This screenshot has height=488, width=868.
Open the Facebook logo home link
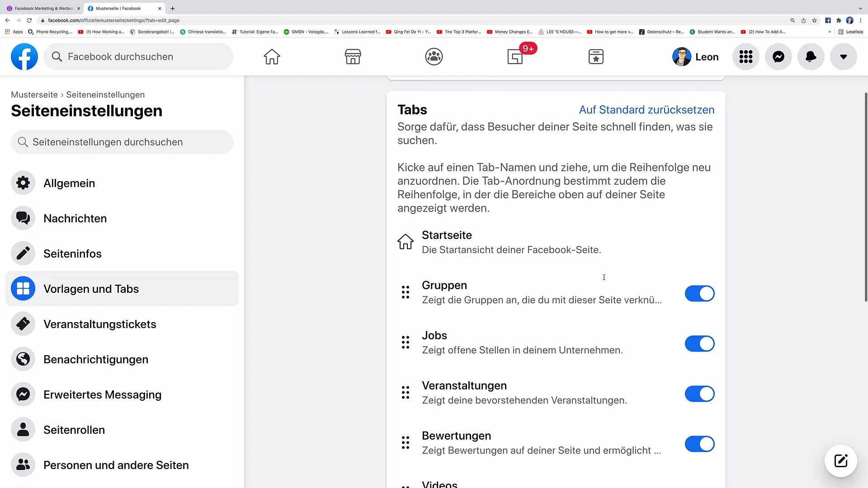click(24, 56)
